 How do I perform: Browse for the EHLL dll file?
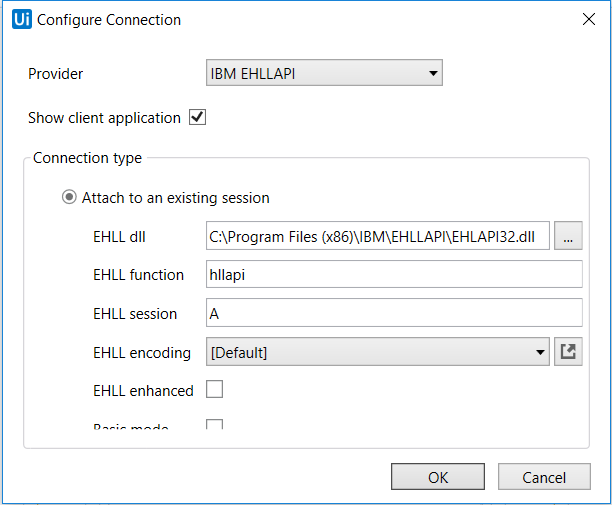point(568,236)
